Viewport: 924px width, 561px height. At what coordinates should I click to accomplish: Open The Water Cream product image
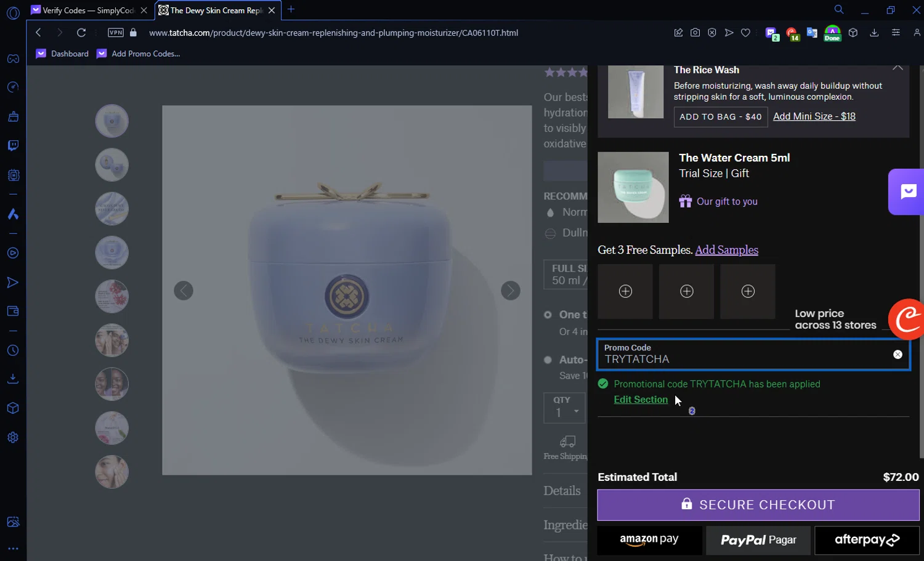pyautogui.click(x=633, y=187)
